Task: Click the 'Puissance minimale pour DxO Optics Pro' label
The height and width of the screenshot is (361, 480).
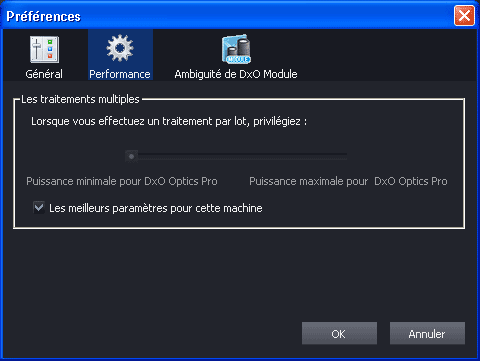Action: click(122, 181)
